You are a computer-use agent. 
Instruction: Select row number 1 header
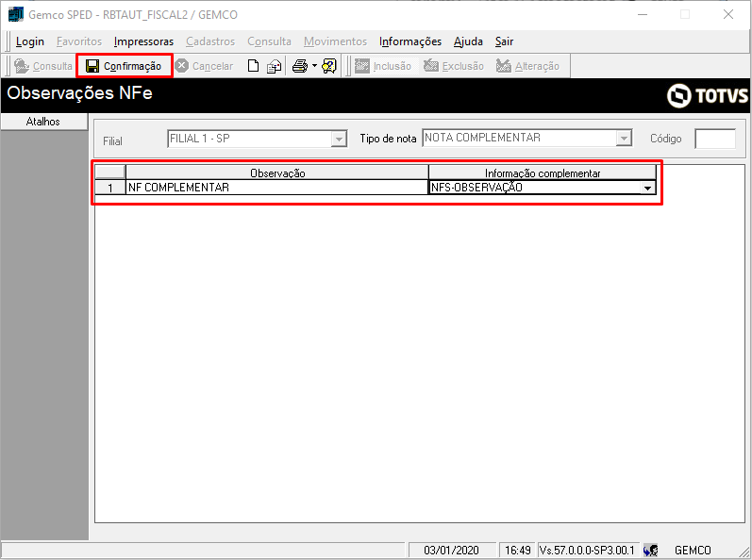[x=110, y=188]
